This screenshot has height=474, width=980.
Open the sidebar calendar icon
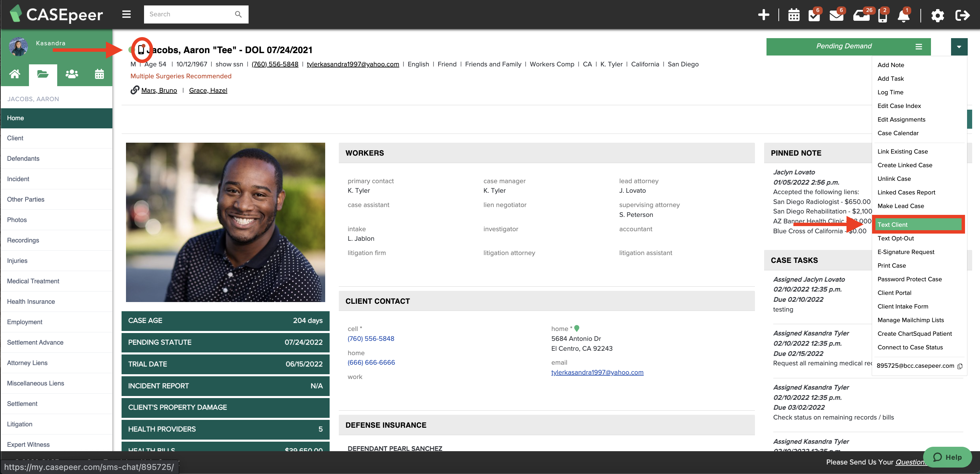click(x=99, y=74)
